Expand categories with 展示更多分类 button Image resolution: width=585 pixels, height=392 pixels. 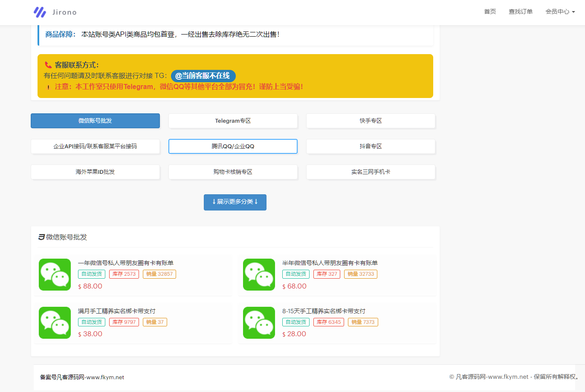point(235,202)
